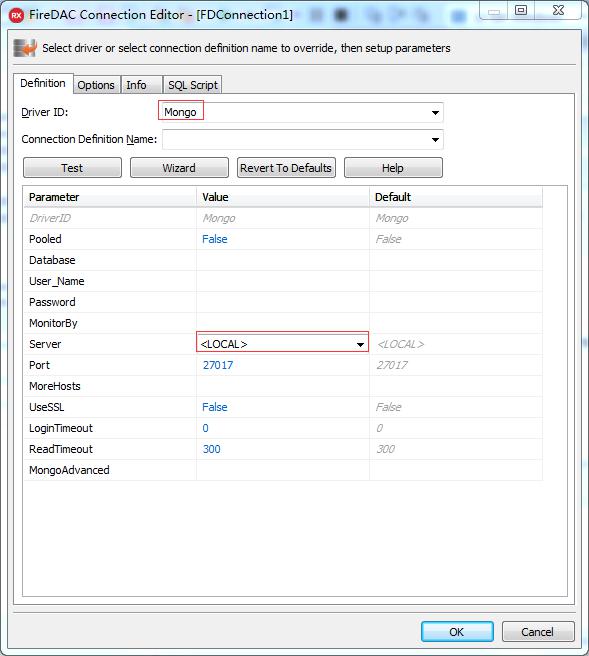Switch to the Options tab

[96, 85]
